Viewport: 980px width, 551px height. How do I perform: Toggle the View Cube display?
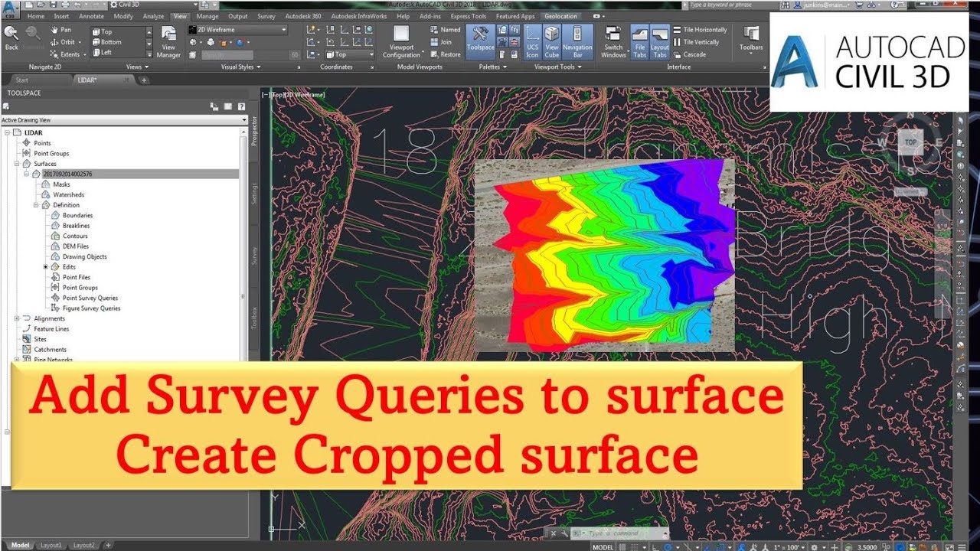pos(551,41)
